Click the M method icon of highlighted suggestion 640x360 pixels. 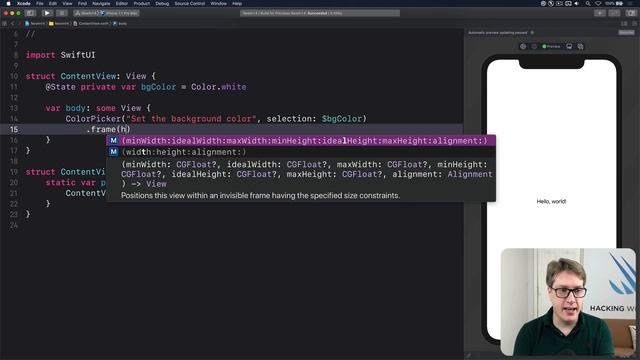point(113,141)
